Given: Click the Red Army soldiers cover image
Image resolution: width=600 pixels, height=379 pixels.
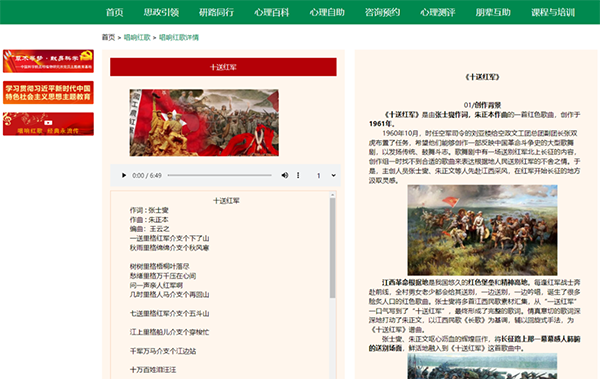Looking at the screenshot, I should tap(204, 123).
